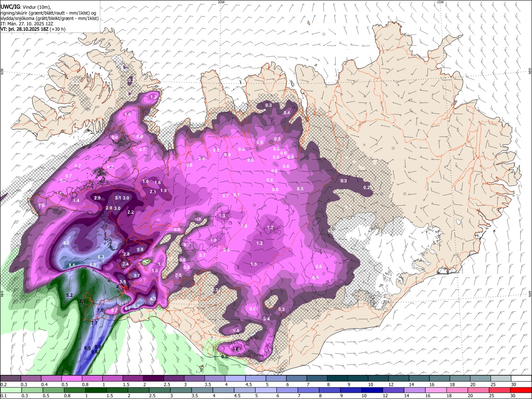Click the 9.9 rain value offshore

[x=98, y=347]
